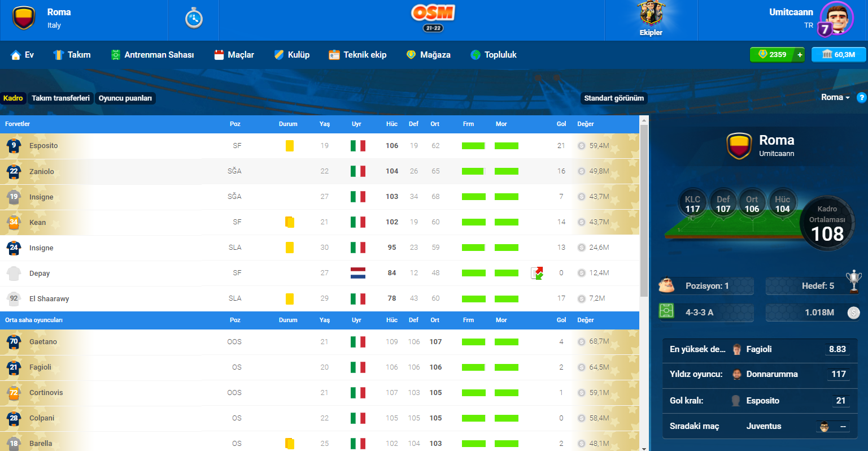Open the Ekipler crew icon
Image resolution: width=868 pixels, height=451 pixels.
click(651, 19)
